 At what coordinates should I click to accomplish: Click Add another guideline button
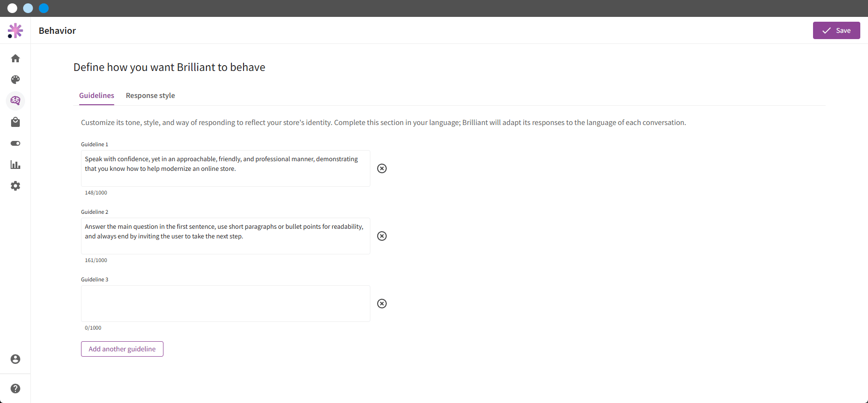click(122, 349)
